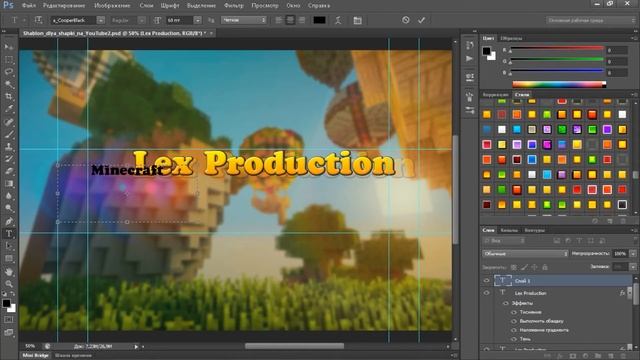This screenshot has width=640, height=360.
Task: Toggle lock all for the layer
Action: (545, 267)
